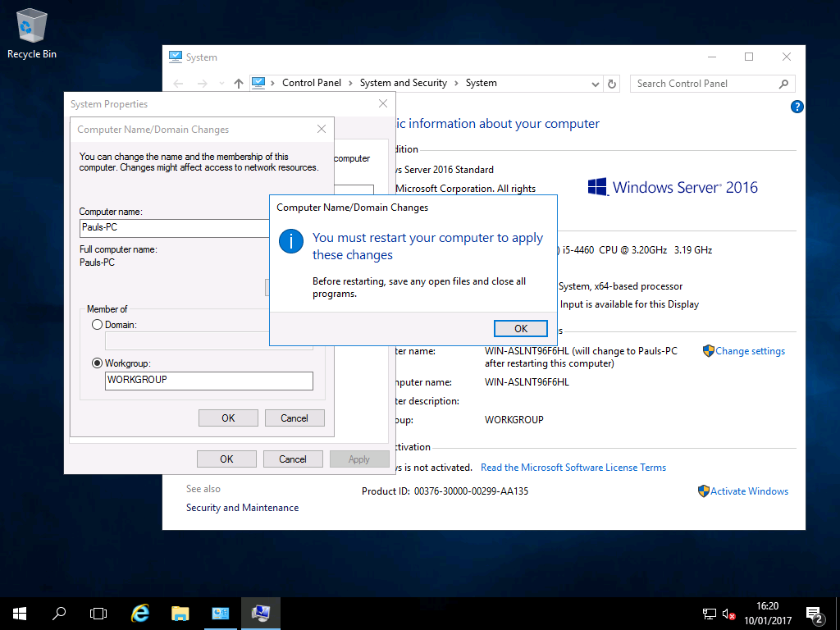Open the muted volume tray icon

pyautogui.click(x=728, y=614)
